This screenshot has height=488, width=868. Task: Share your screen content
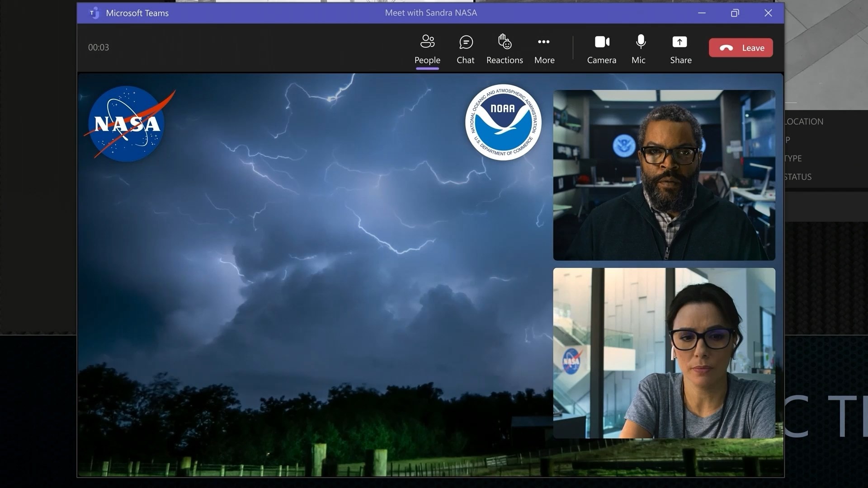(x=680, y=49)
